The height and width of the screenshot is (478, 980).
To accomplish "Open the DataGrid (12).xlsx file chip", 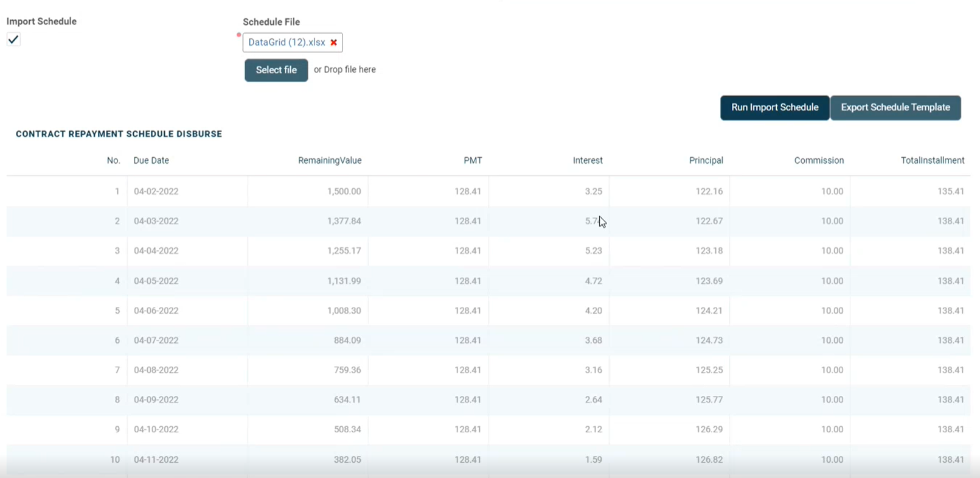I will click(x=287, y=43).
